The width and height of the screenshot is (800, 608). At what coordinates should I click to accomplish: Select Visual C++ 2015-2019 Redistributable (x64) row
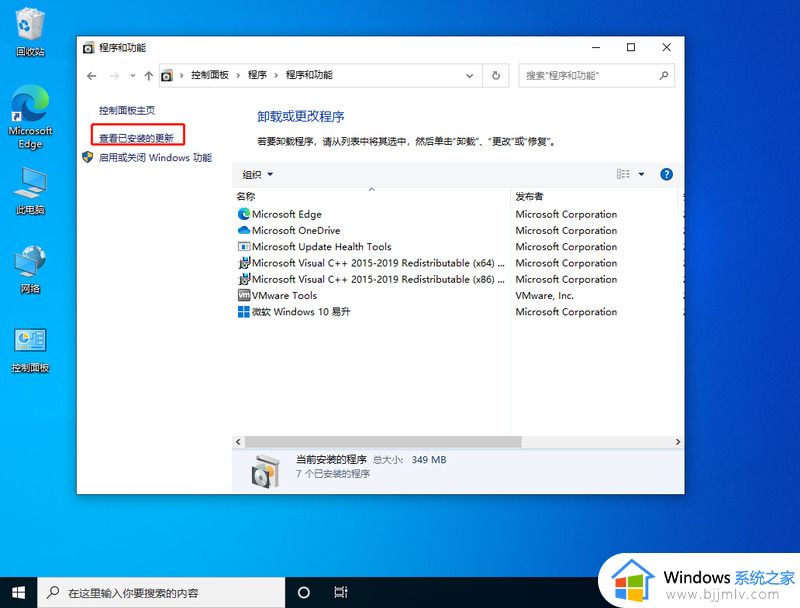pos(458,263)
